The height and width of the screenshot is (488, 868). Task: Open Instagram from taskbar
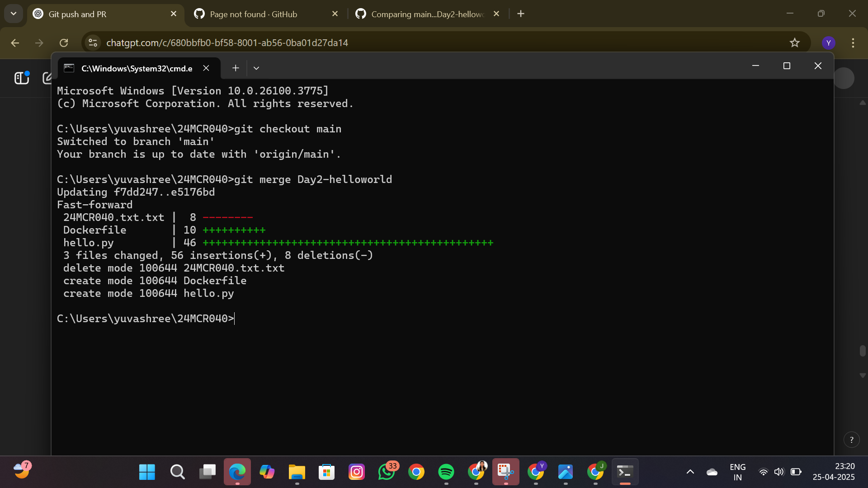[x=357, y=472]
